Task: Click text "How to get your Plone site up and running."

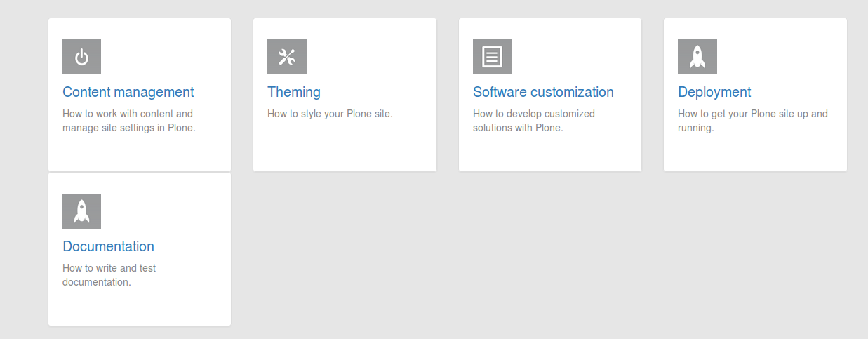Action: coord(753,121)
